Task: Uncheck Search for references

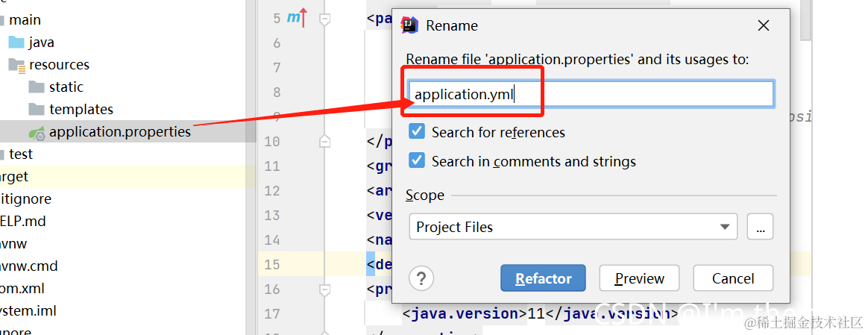Action: point(416,132)
